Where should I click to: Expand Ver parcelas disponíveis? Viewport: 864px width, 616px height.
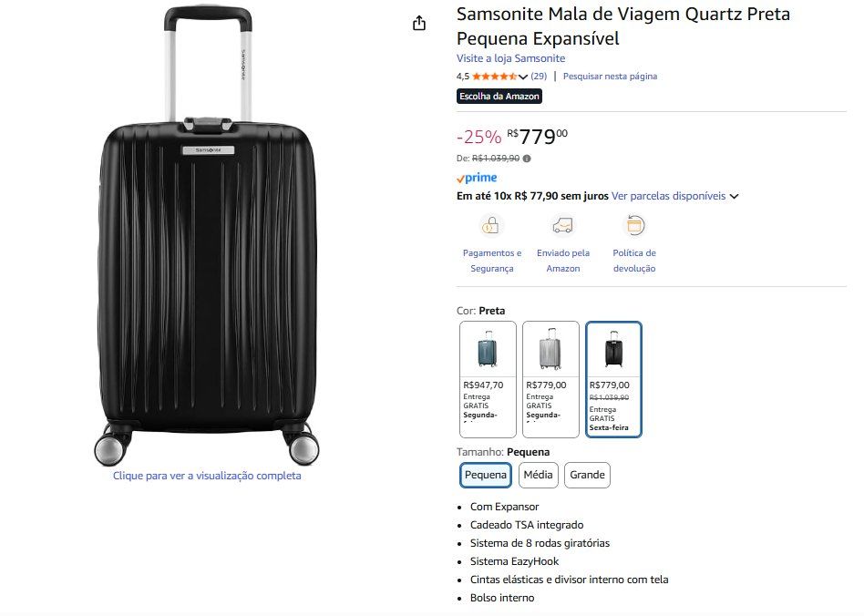pos(675,196)
